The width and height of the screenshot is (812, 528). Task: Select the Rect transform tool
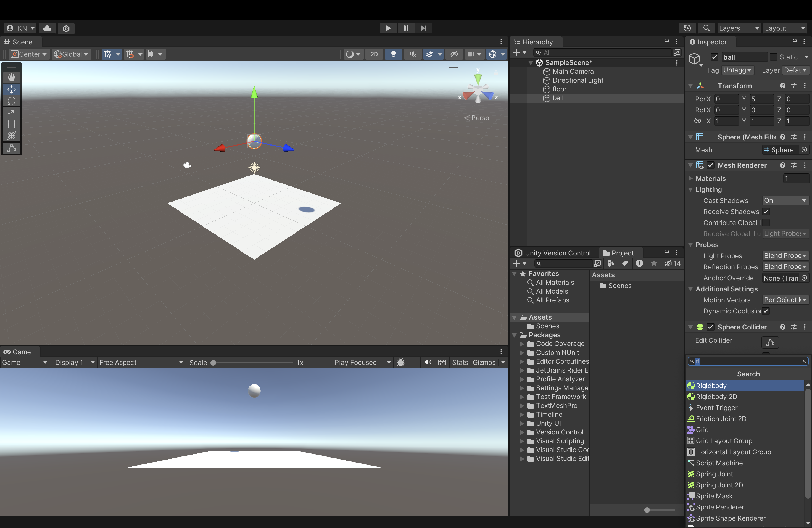coord(12,124)
